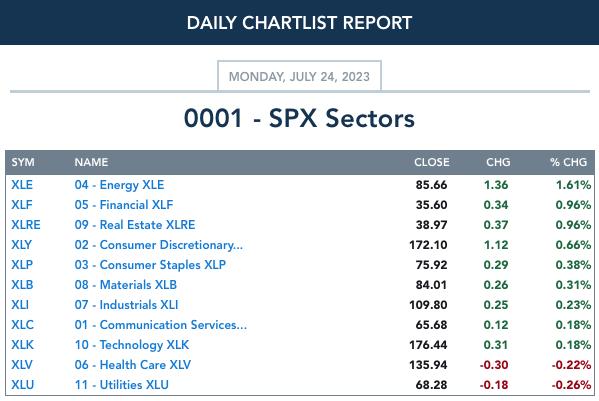The width and height of the screenshot is (599, 401).
Task: Open the XLF symbol link
Action: pos(22,205)
